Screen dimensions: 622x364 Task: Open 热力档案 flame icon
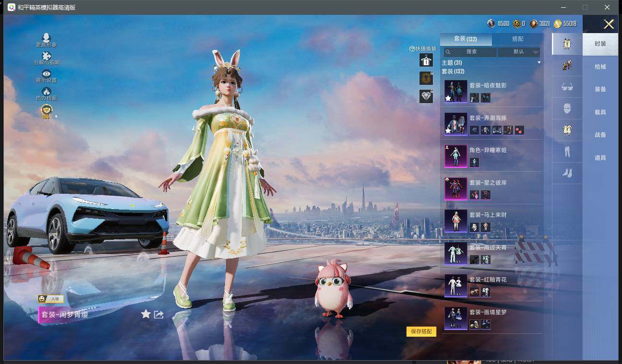click(46, 91)
